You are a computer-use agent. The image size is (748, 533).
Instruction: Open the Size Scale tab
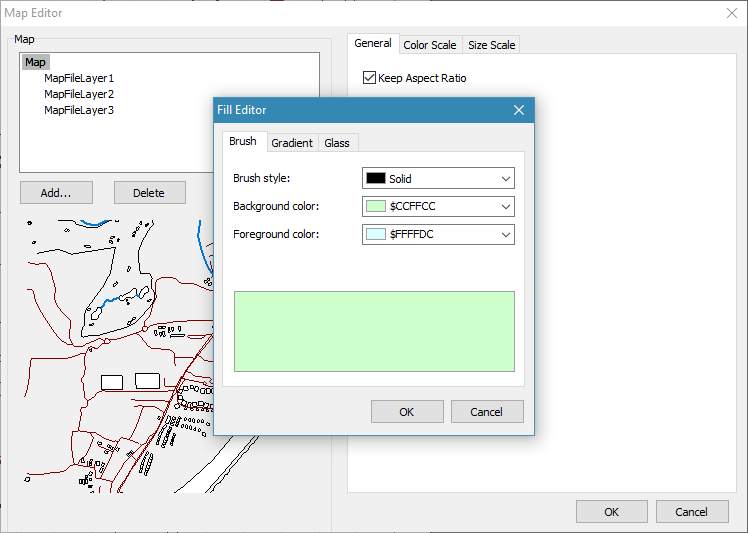click(x=491, y=45)
